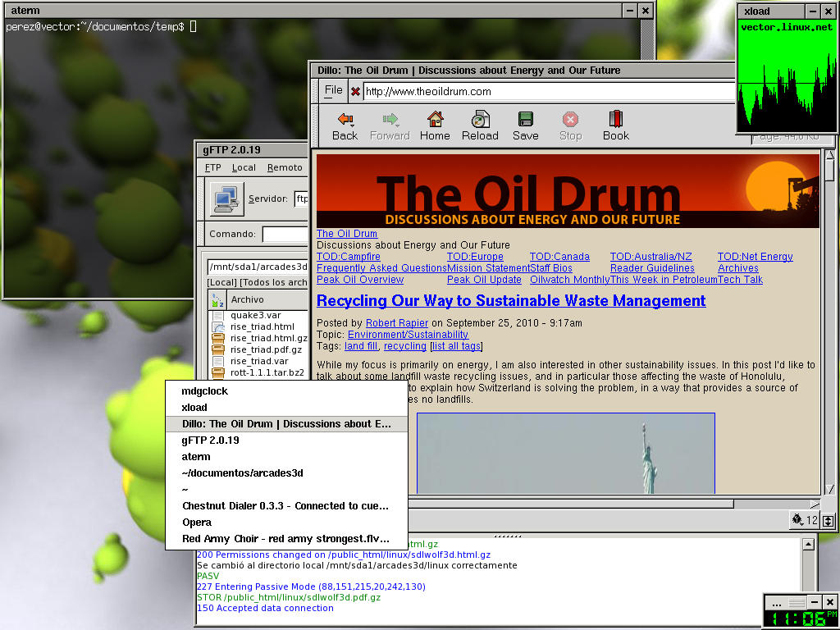Open the Peak Oil Update link
The image size is (840, 630).
tap(484, 280)
